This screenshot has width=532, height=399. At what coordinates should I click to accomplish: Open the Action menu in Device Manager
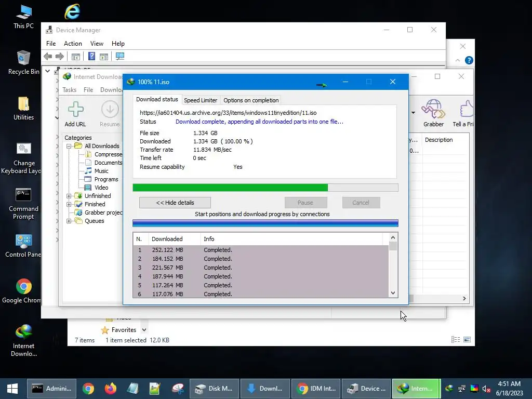(73, 44)
